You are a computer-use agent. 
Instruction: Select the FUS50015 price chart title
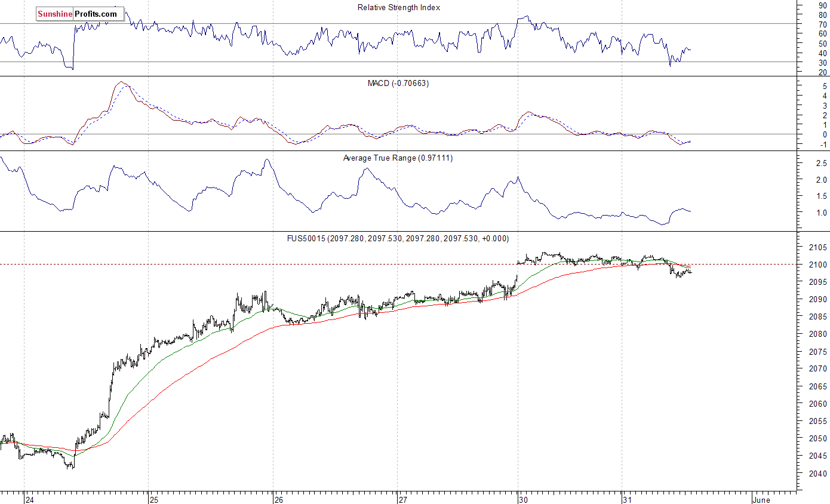click(398, 238)
